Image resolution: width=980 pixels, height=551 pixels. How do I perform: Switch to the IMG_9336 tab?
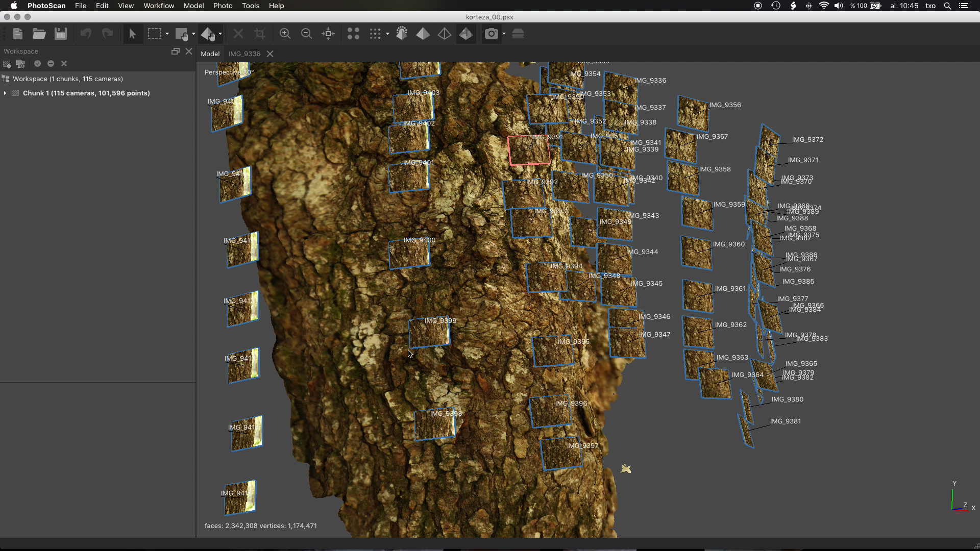[x=244, y=54]
